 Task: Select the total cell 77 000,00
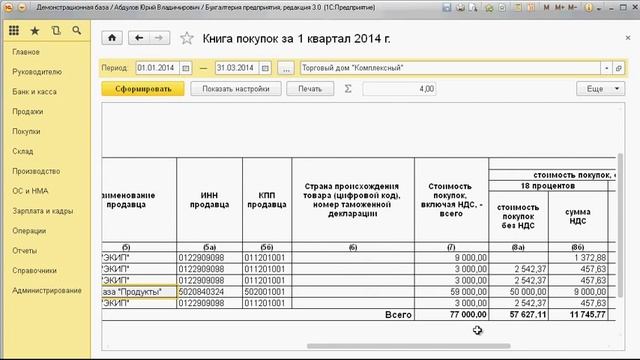[451, 315]
